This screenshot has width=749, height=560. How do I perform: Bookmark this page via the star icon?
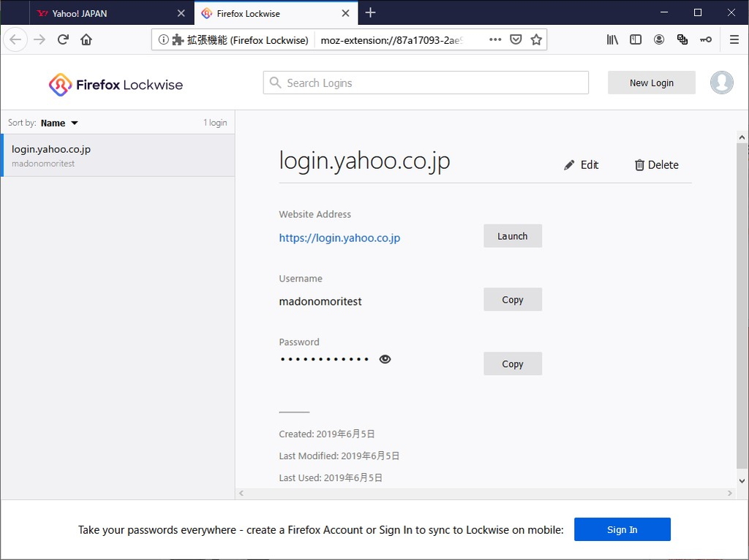[x=536, y=39]
